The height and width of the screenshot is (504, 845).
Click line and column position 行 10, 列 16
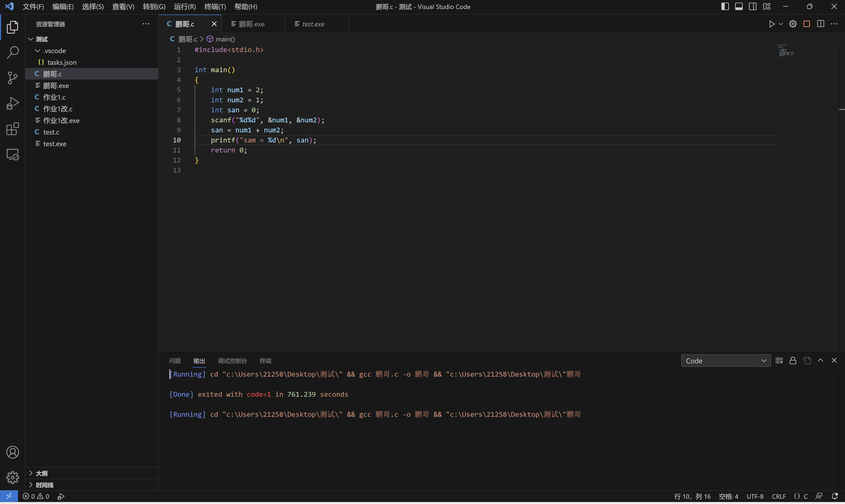point(692,497)
